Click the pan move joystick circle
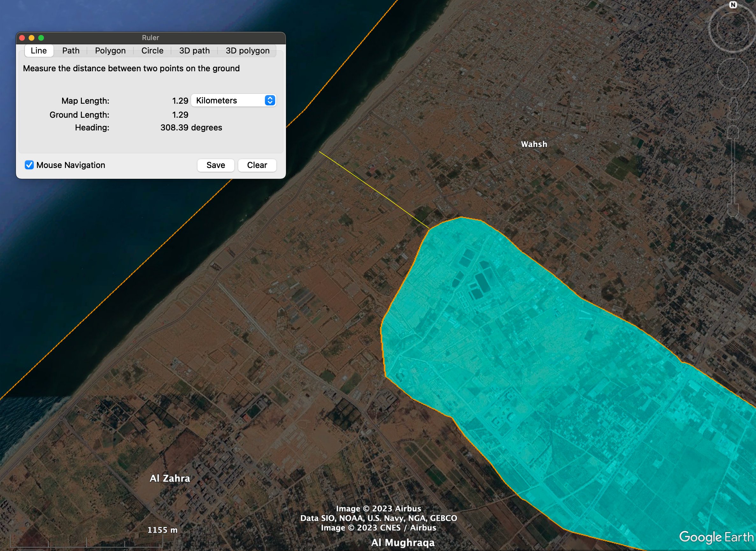Image resolution: width=756 pixels, height=551 pixels. point(733,74)
